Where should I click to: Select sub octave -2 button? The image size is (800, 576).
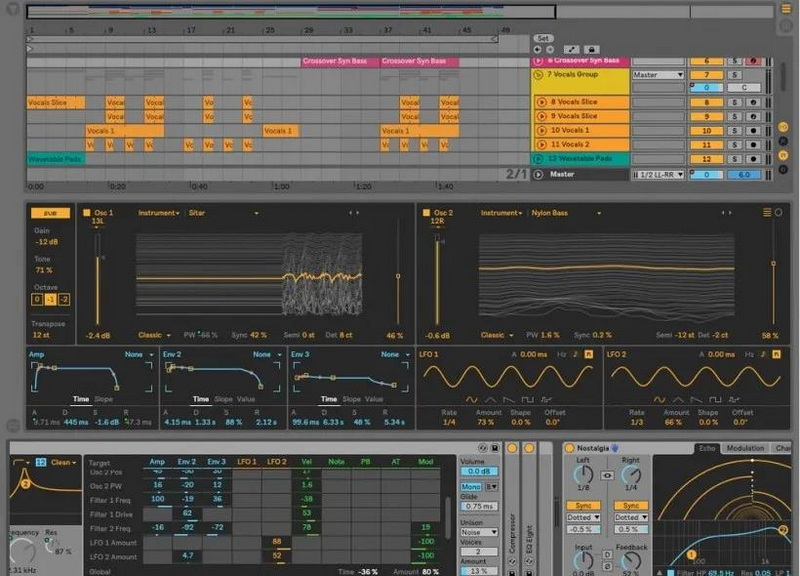[63, 299]
